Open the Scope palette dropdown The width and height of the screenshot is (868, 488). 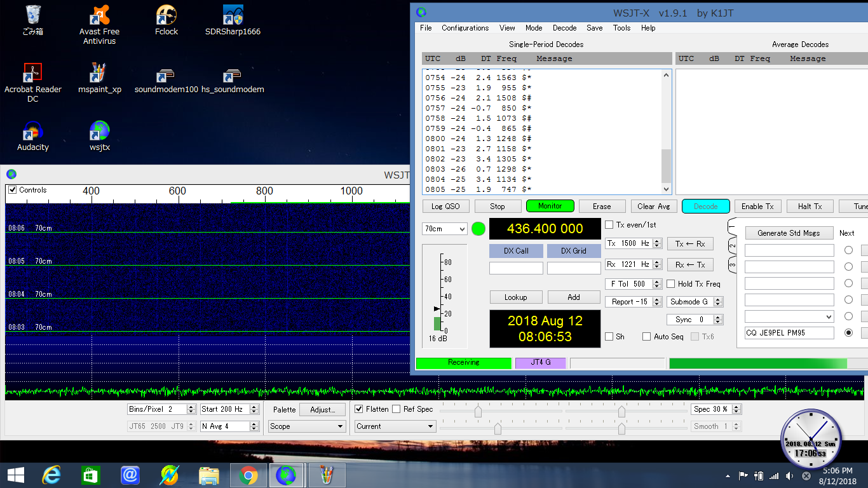tap(307, 426)
